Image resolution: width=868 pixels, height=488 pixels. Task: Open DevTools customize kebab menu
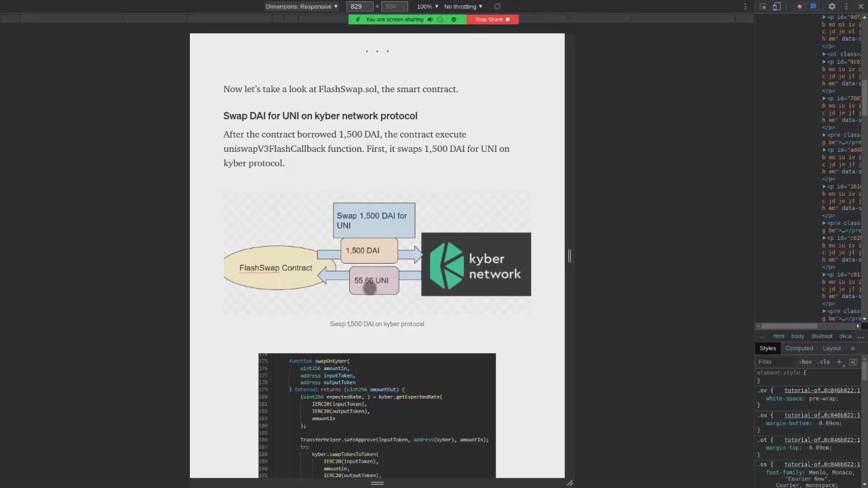pos(846,6)
